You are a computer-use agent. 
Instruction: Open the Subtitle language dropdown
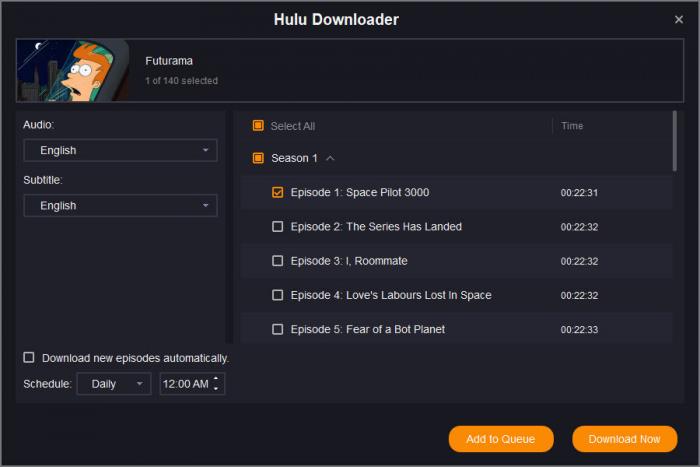click(120, 205)
